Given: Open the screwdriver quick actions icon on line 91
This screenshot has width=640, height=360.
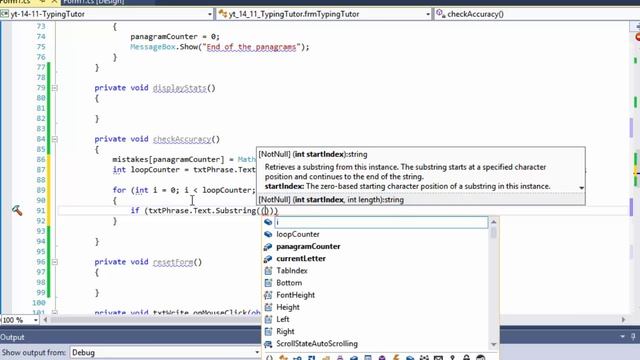Looking at the screenshot, I should click(x=17, y=210).
